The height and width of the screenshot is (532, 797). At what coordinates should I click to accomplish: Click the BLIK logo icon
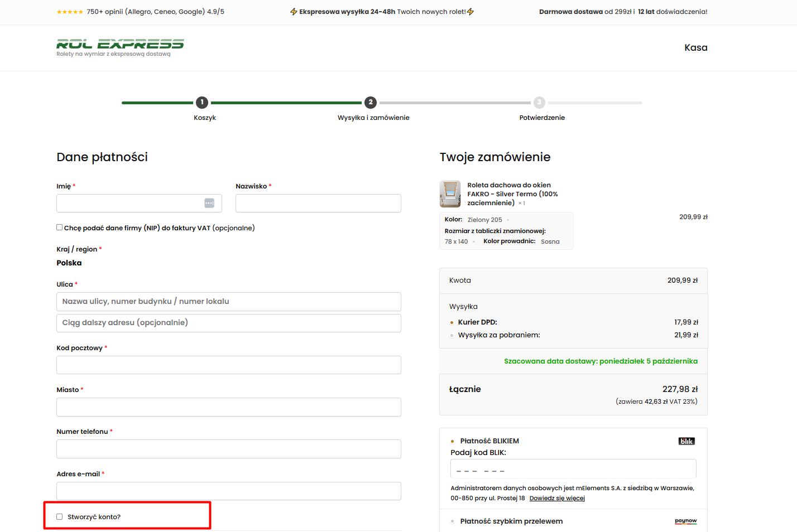coord(686,441)
